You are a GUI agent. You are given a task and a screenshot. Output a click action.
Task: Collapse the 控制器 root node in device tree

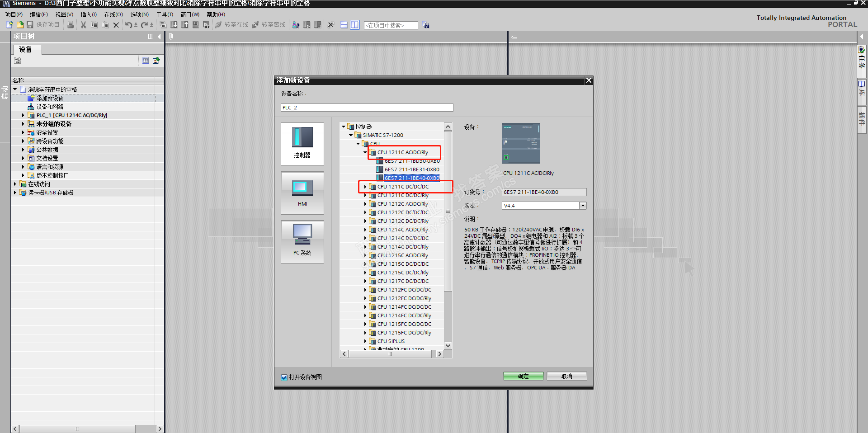click(344, 127)
